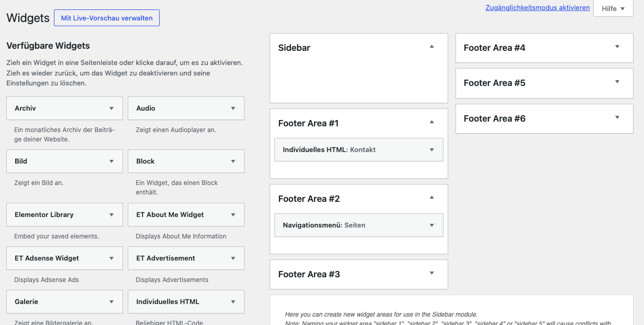Viewport: 644px width, 325px height.
Task: Click 'Embed your saved elements.' description
Action: 57,236
